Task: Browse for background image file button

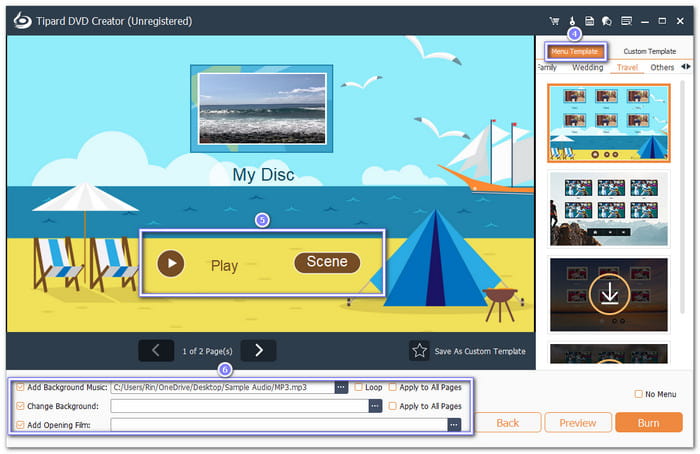Action: point(375,406)
